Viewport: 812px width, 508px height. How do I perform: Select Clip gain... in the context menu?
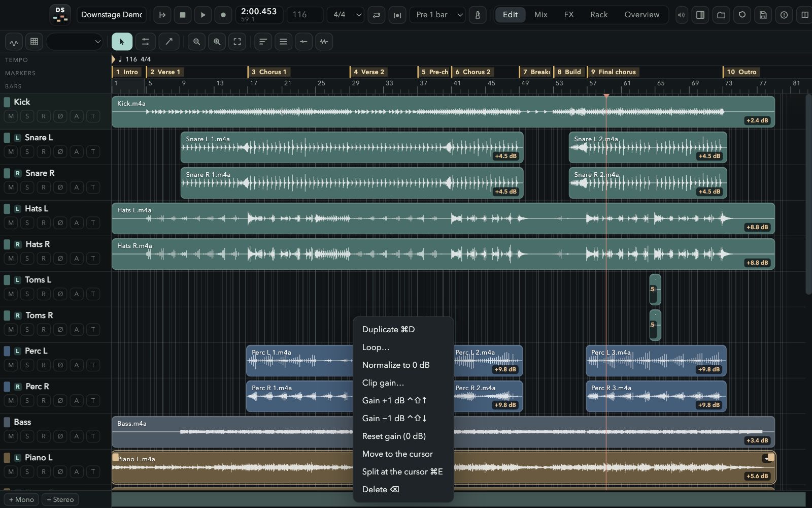pos(403,383)
